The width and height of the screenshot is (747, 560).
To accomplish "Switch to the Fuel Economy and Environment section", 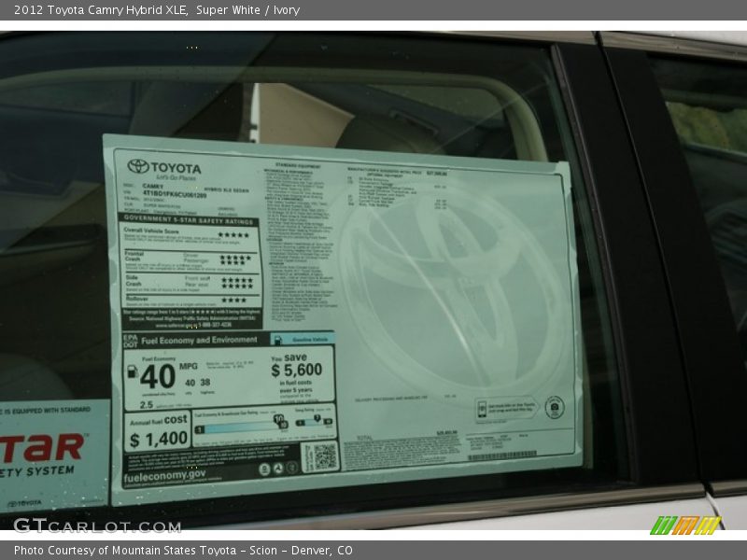I will tap(200, 339).
